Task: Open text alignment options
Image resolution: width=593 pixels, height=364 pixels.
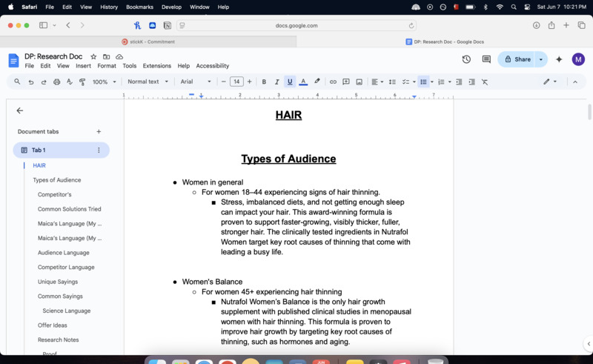Action: pyautogui.click(x=377, y=82)
